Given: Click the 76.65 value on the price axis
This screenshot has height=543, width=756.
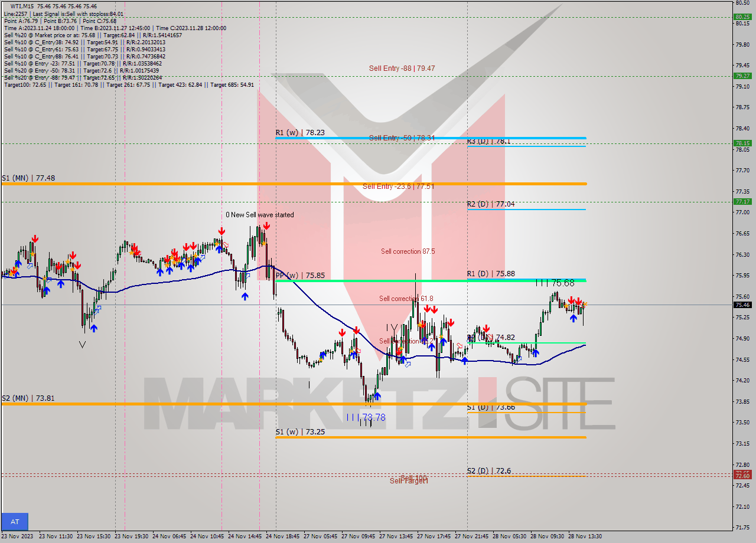Looking at the screenshot, I should pos(742,234).
